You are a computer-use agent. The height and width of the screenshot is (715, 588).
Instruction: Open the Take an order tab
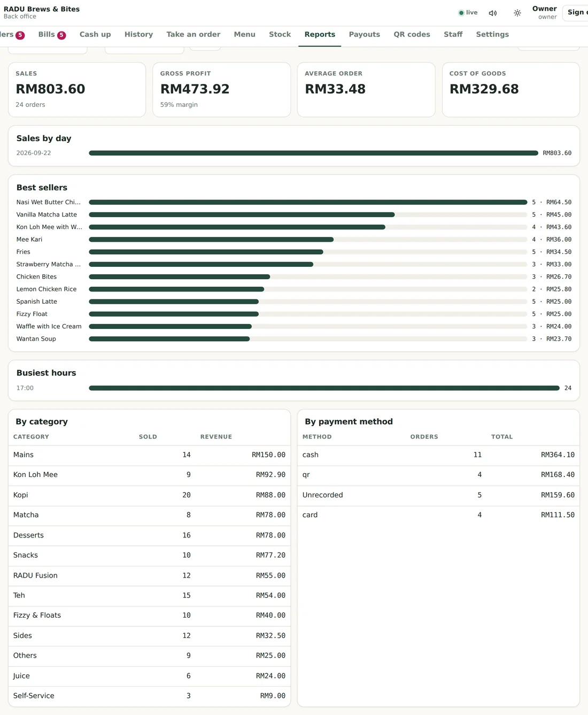coord(193,35)
